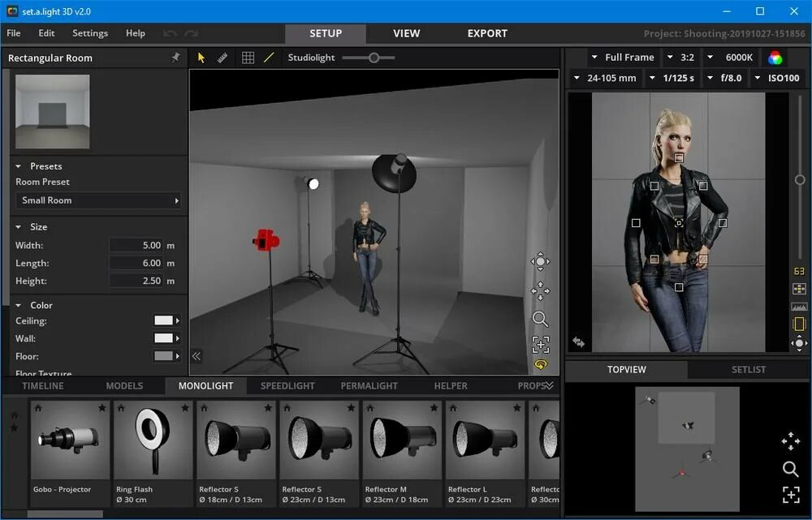812x520 pixels.
Task: Toggle favorite star on Reflector S 18cm card
Action: point(268,408)
